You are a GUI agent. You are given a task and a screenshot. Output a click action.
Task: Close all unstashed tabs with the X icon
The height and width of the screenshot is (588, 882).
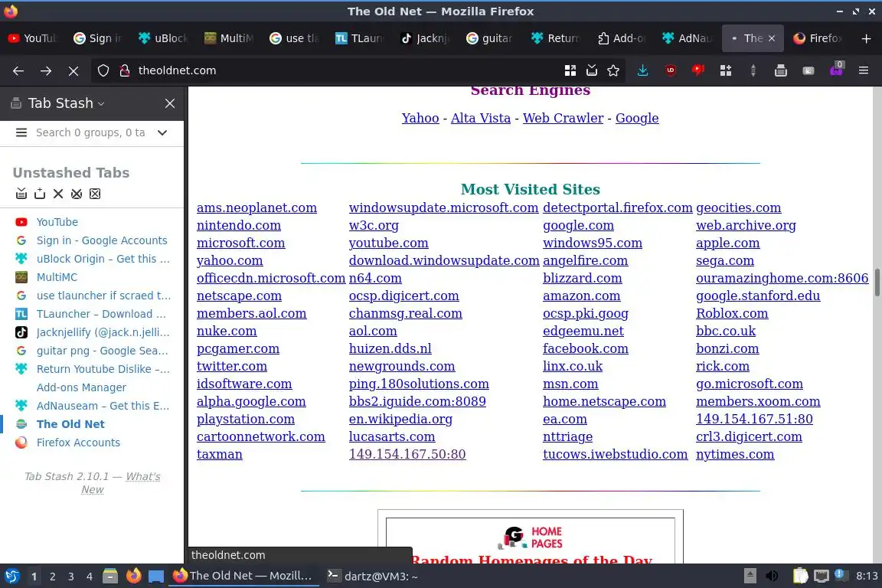58,194
